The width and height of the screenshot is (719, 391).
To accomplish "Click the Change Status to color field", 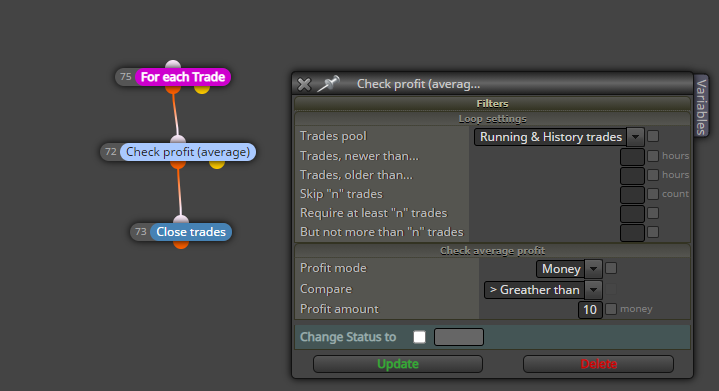I will click(459, 337).
